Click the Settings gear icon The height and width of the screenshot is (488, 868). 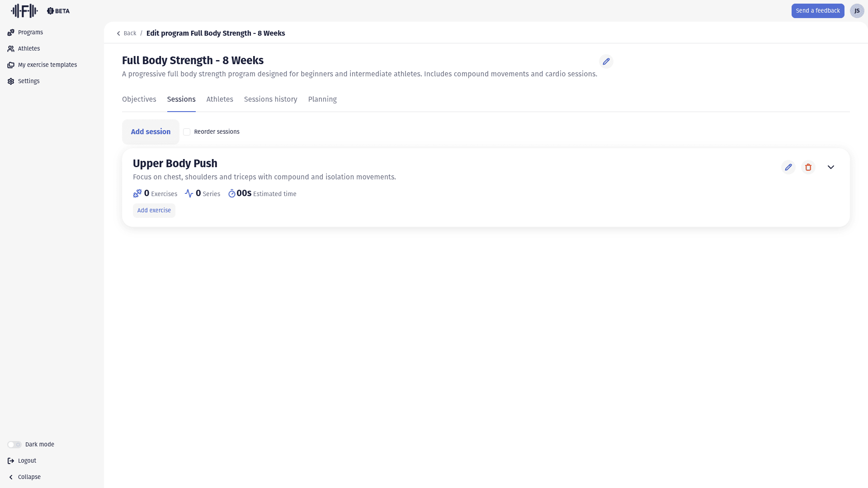(x=11, y=81)
